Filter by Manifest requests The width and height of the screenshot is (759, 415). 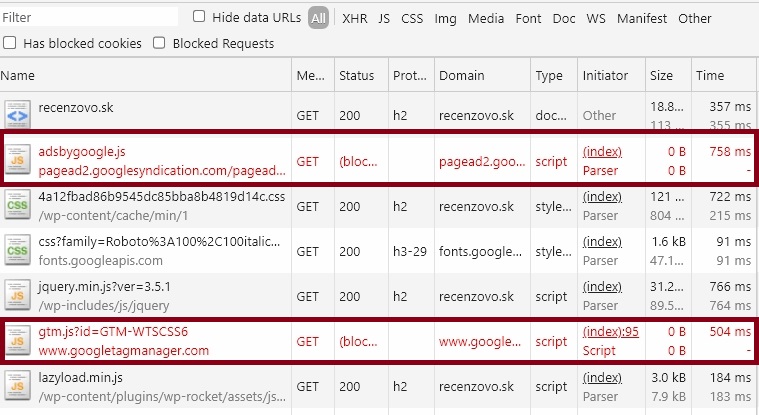[x=642, y=18]
